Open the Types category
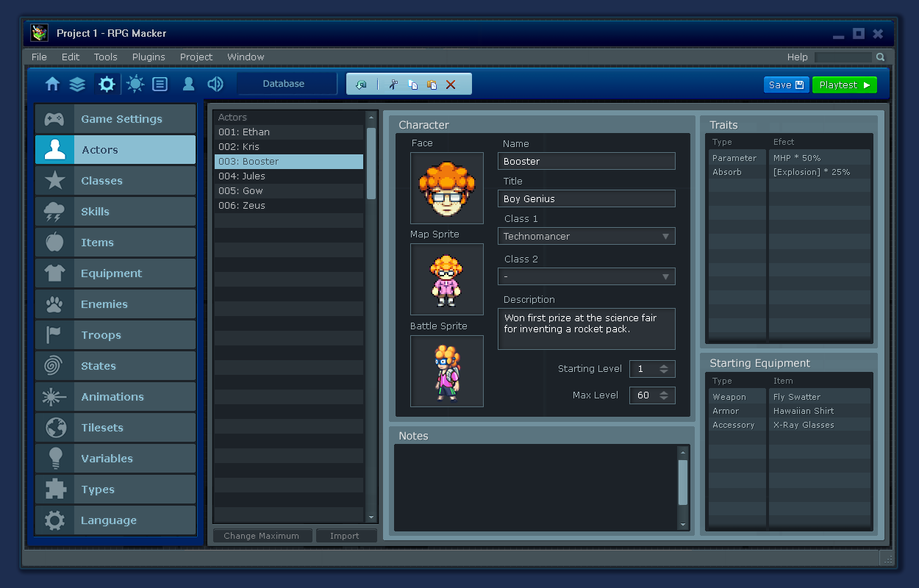Viewport: 919px width, 588px height. tap(115, 490)
